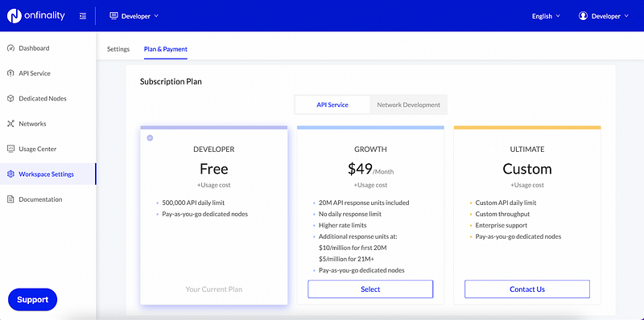
Task: Click the Networks node icon
Action: point(11,124)
